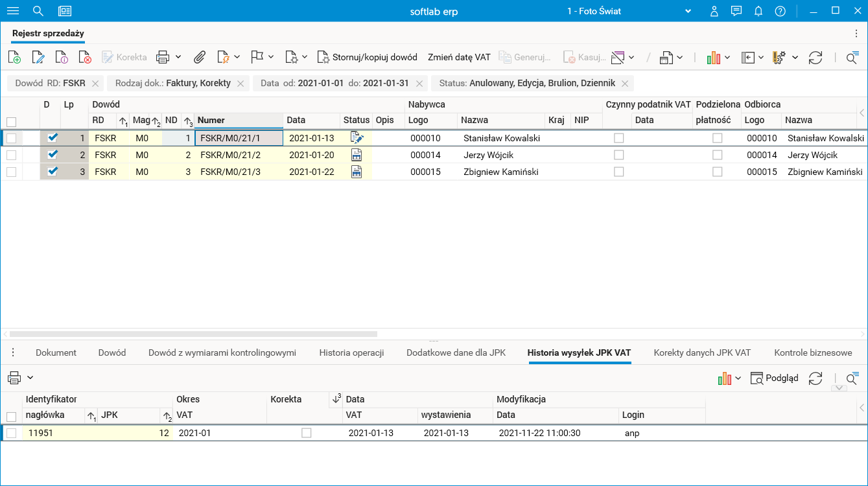This screenshot has height=486, width=868.
Task: Click the paperclip attachments icon
Action: pyautogui.click(x=200, y=57)
